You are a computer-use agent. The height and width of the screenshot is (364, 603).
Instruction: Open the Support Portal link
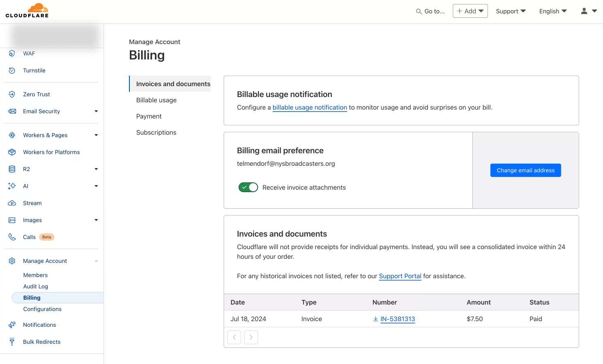click(x=400, y=276)
